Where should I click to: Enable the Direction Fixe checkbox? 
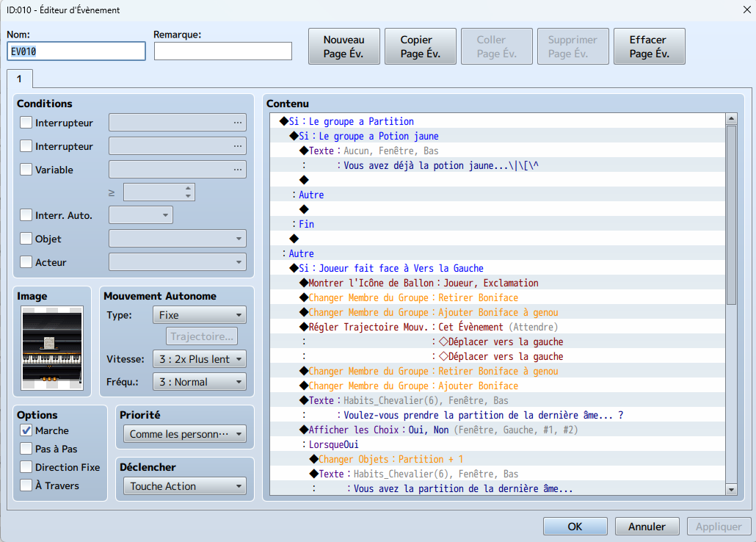tap(26, 467)
